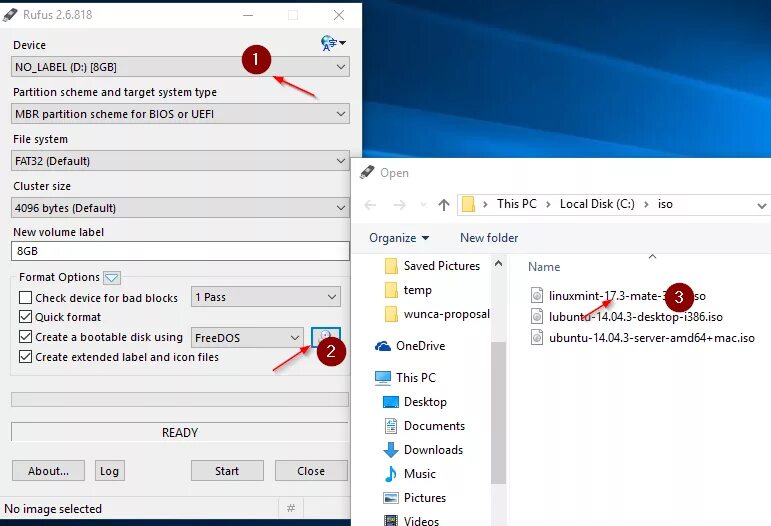The height and width of the screenshot is (526, 771).
Task: Click the No image selected status text
Action: (53, 509)
